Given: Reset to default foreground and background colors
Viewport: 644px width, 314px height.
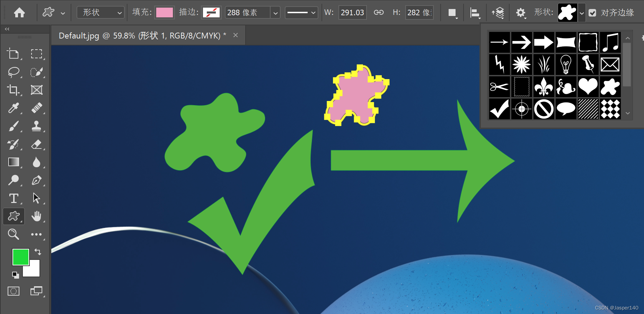Looking at the screenshot, I should click(15, 275).
